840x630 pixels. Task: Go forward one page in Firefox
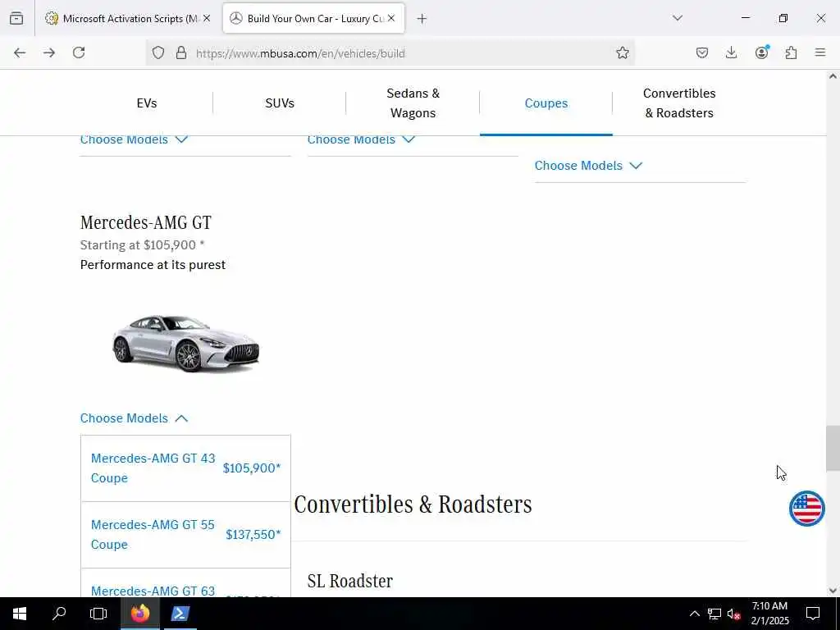click(x=49, y=52)
